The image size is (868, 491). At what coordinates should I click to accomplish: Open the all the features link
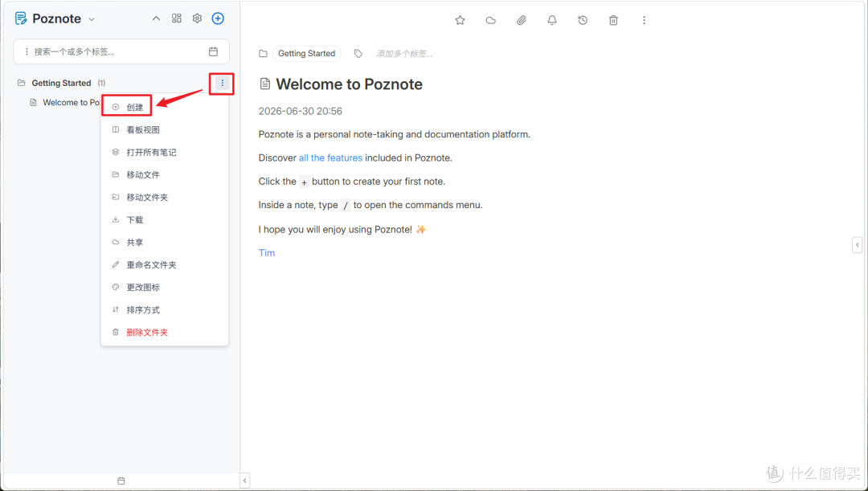pos(330,158)
